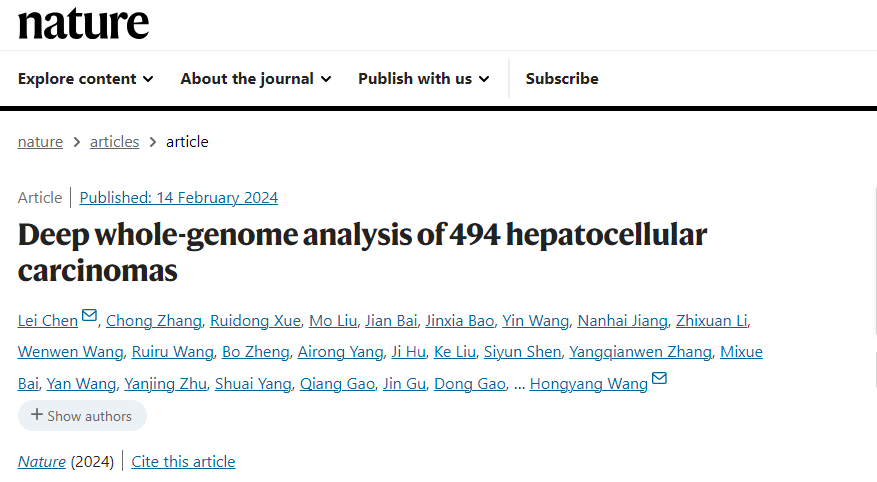Click author name Qiang Gao
This screenshot has width=877, height=482.
[338, 384]
